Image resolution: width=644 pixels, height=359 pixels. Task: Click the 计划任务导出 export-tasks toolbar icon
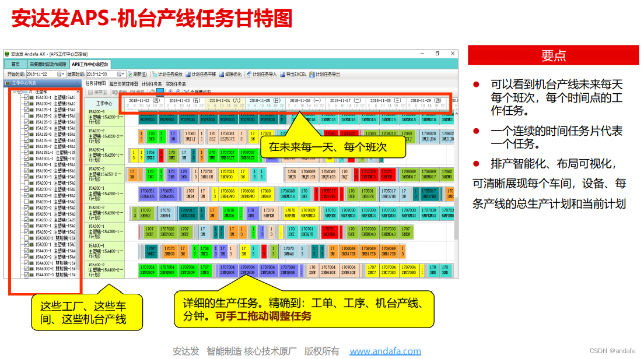pyautogui.click(x=311, y=74)
